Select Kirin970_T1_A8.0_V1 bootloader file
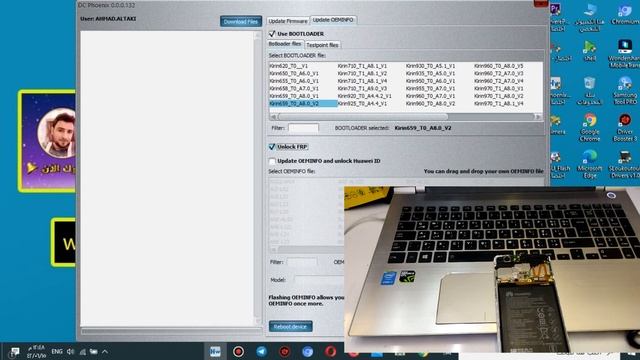 (x=499, y=88)
